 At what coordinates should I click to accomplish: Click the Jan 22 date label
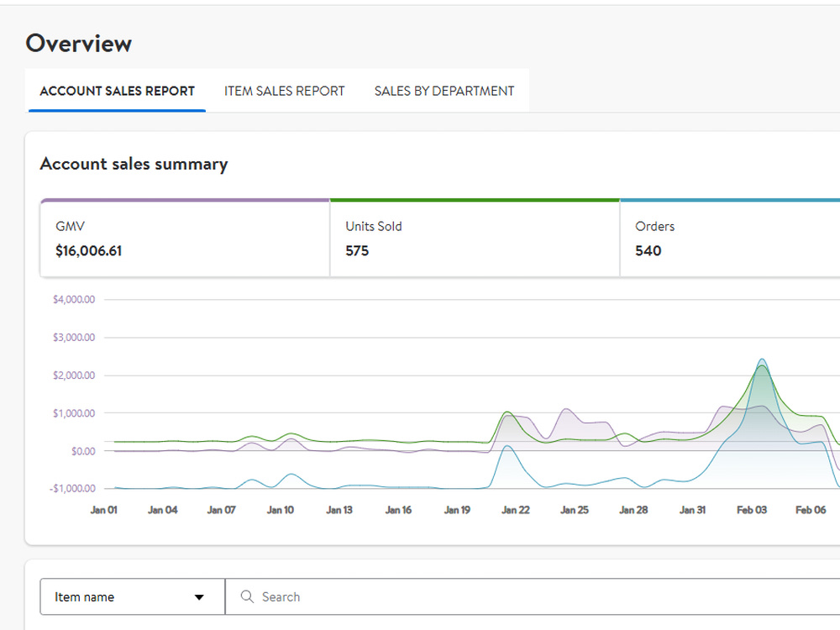coord(516,510)
